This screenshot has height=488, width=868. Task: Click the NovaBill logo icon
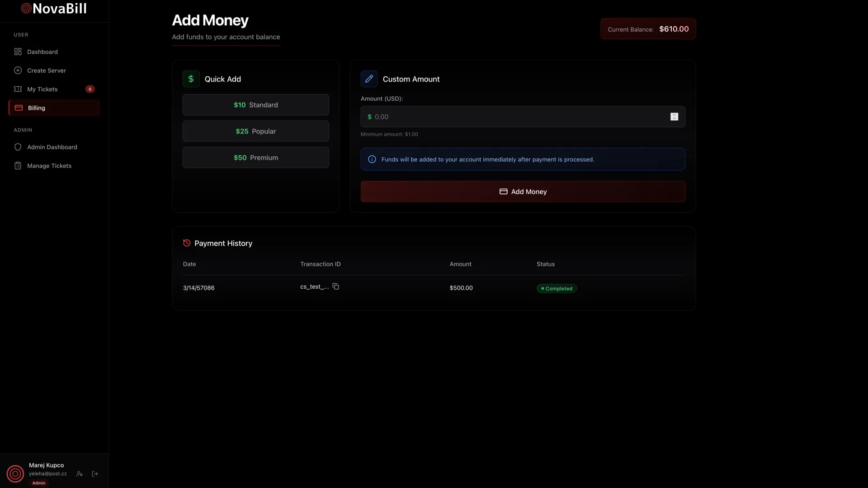[26, 9]
